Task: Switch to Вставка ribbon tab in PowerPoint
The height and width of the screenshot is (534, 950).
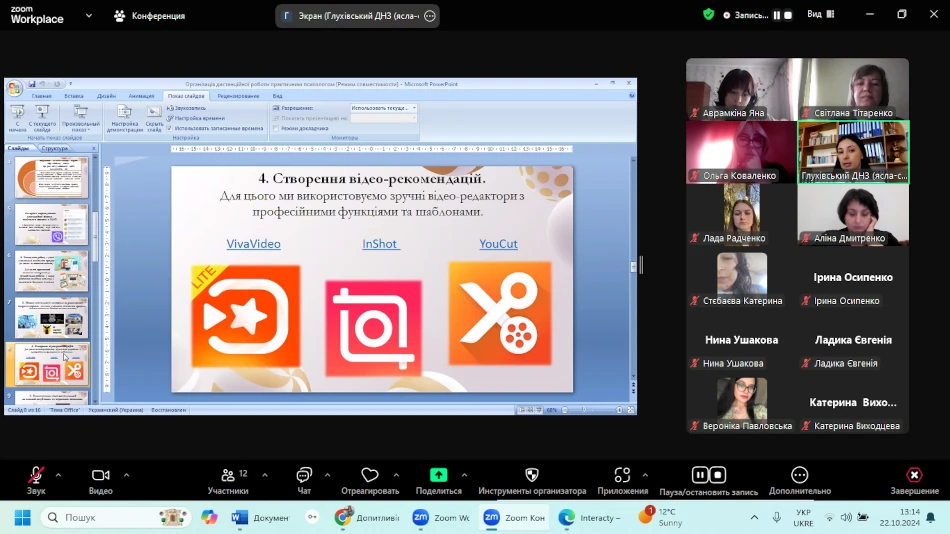Action: click(74, 96)
